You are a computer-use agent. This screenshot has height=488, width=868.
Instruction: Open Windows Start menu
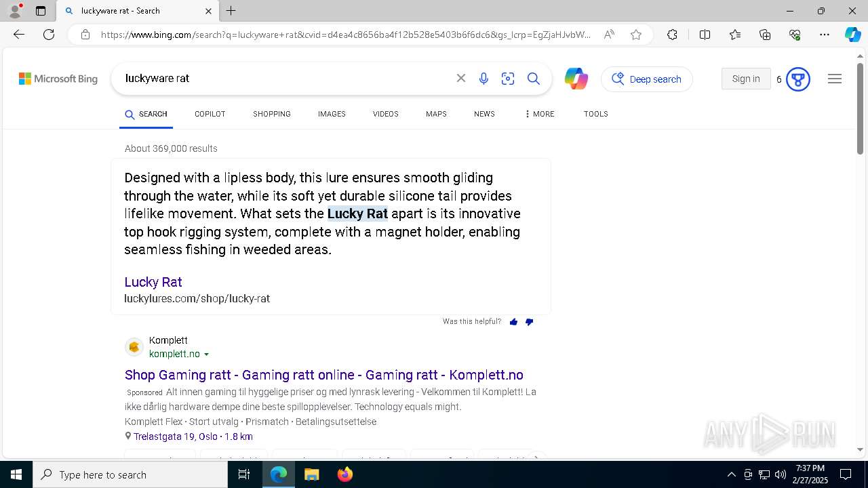click(x=16, y=474)
